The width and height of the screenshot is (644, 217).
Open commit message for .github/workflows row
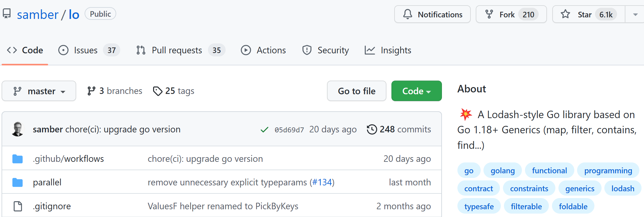click(205, 159)
